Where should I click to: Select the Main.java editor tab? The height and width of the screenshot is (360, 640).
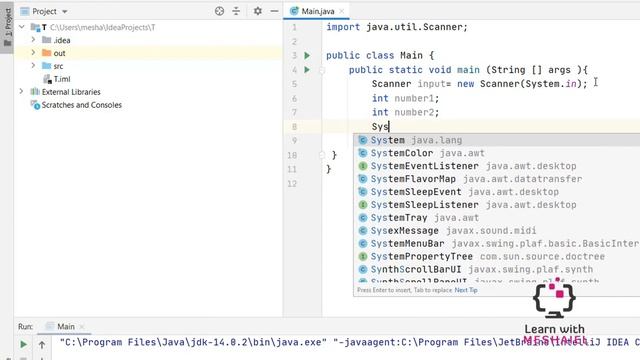317,11
